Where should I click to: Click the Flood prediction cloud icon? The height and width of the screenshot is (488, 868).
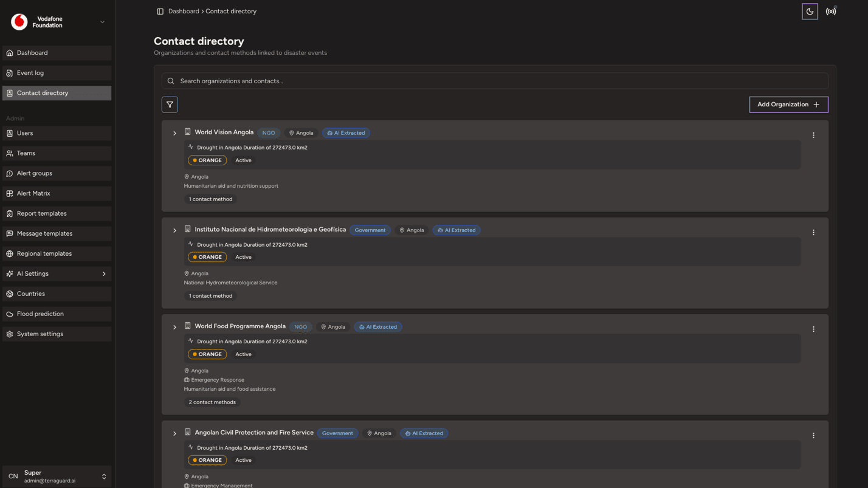[x=10, y=314]
